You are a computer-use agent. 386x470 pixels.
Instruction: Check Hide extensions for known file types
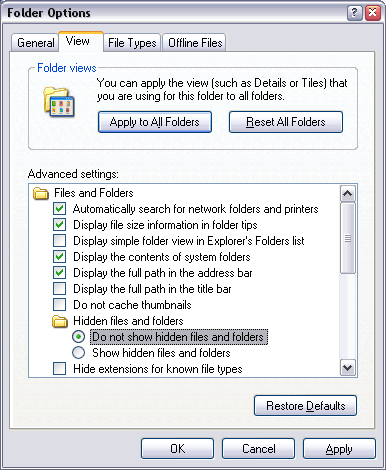click(60, 369)
